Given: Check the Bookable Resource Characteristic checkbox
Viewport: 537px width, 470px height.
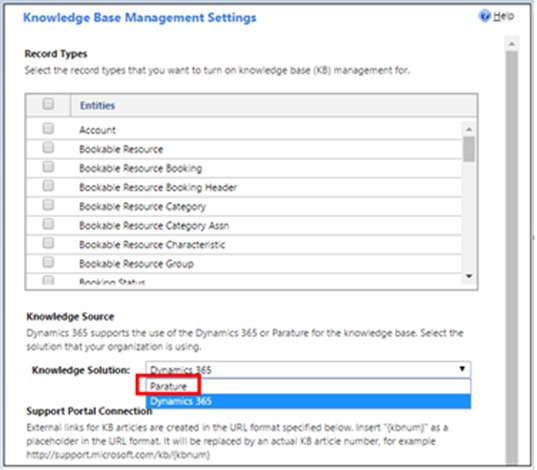Looking at the screenshot, I should click(x=48, y=243).
